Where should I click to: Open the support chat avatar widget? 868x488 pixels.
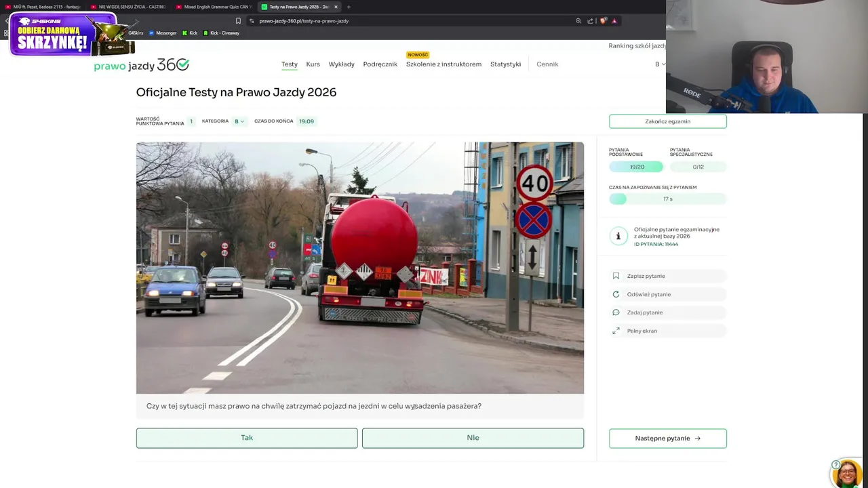click(x=847, y=473)
